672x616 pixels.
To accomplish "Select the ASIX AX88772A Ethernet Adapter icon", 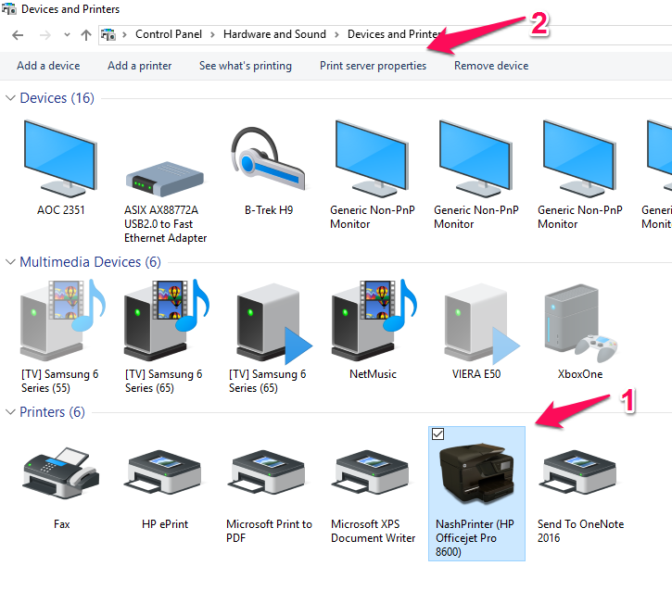I will 165,179.
